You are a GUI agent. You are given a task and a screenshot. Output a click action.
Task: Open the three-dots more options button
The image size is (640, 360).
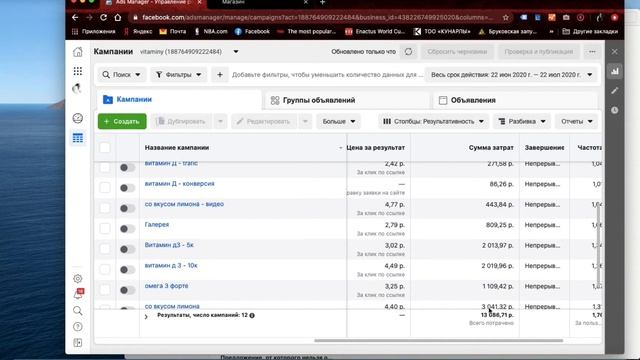click(592, 52)
